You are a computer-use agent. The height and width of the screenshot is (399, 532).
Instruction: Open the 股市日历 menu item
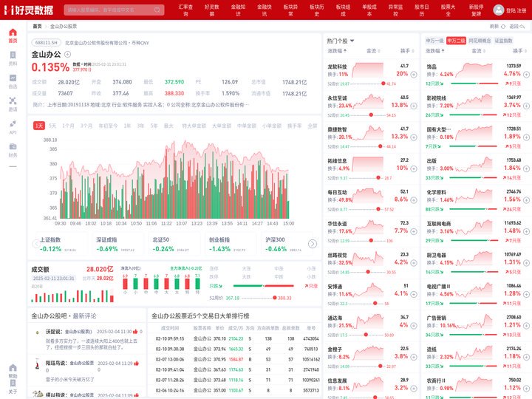point(422,10)
